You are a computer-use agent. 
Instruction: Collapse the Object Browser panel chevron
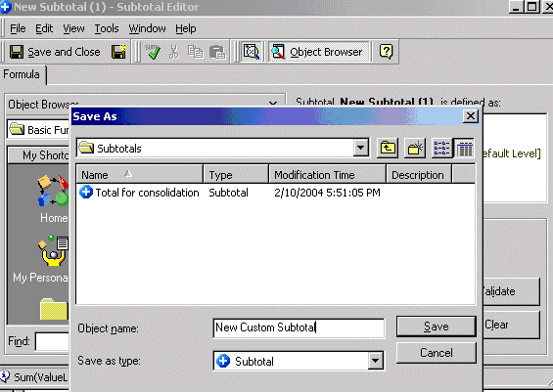[x=273, y=104]
